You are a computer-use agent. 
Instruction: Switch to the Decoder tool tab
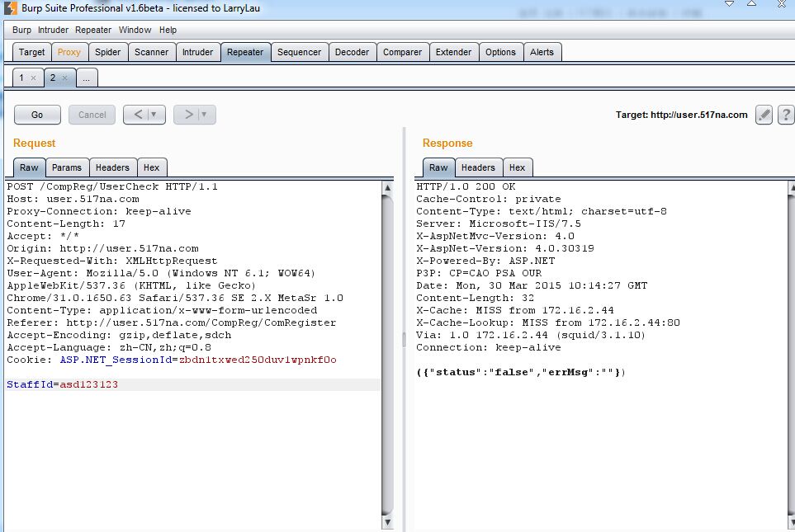click(x=352, y=52)
